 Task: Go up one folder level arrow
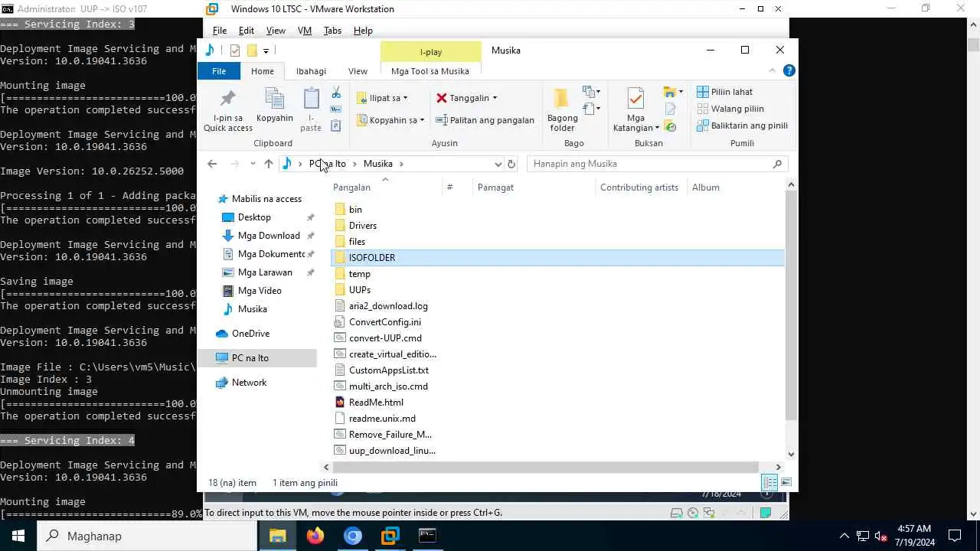tap(268, 164)
